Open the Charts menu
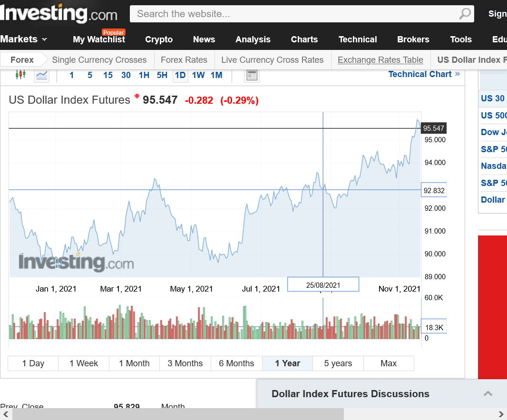Viewport: 507px width, 420px height. [304, 39]
